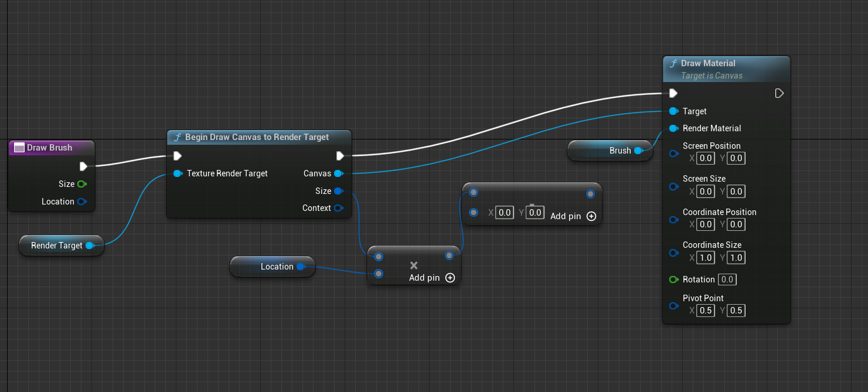Edit Screen Position Y value
Image resolution: width=868 pixels, height=392 pixels.
coord(737,158)
